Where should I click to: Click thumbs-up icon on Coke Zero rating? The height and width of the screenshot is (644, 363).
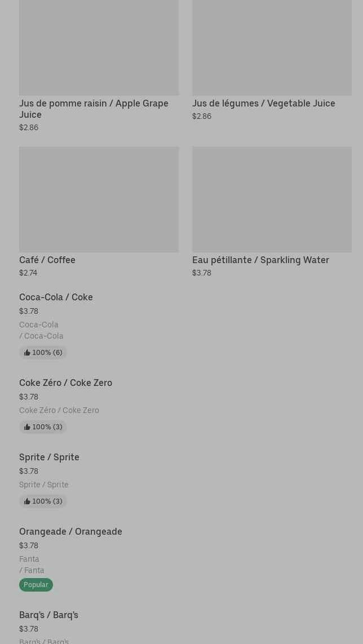click(x=27, y=427)
